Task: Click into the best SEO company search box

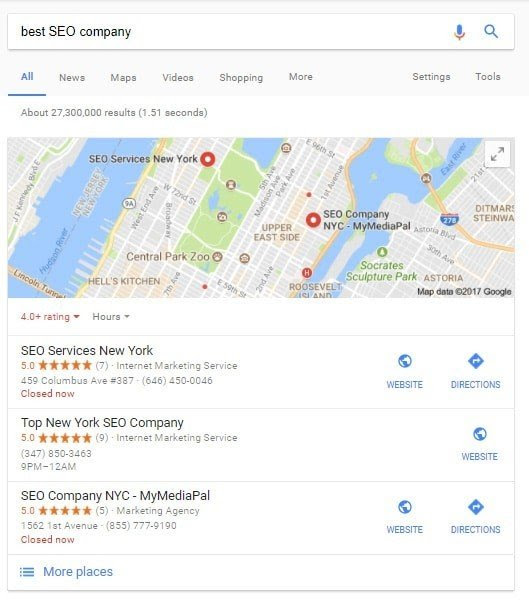Action: [229, 32]
